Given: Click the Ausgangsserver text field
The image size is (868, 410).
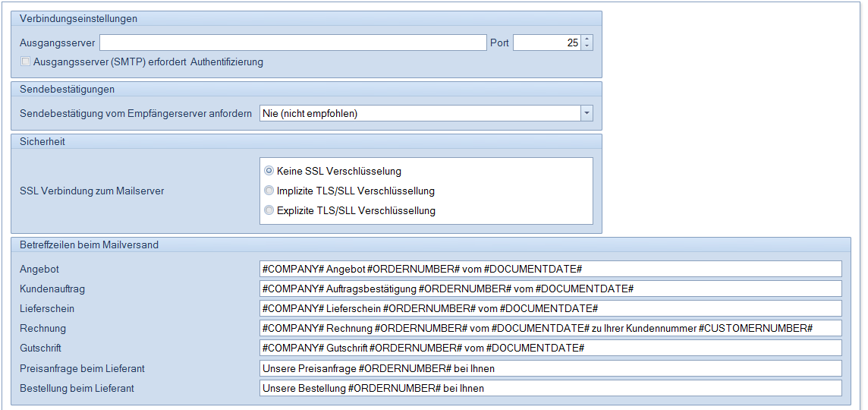Looking at the screenshot, I should pyautogui.click(x=292, y=43).
